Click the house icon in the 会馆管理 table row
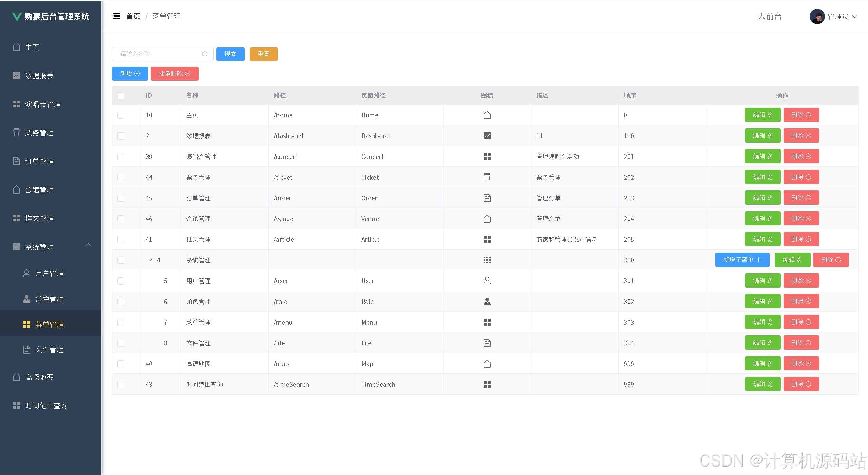Viewport: 868px width, 475px height. [x=487, y=219]
